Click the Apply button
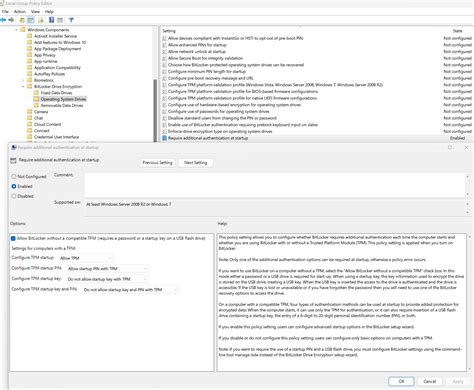The image size is (474, 390). [458, 381]
